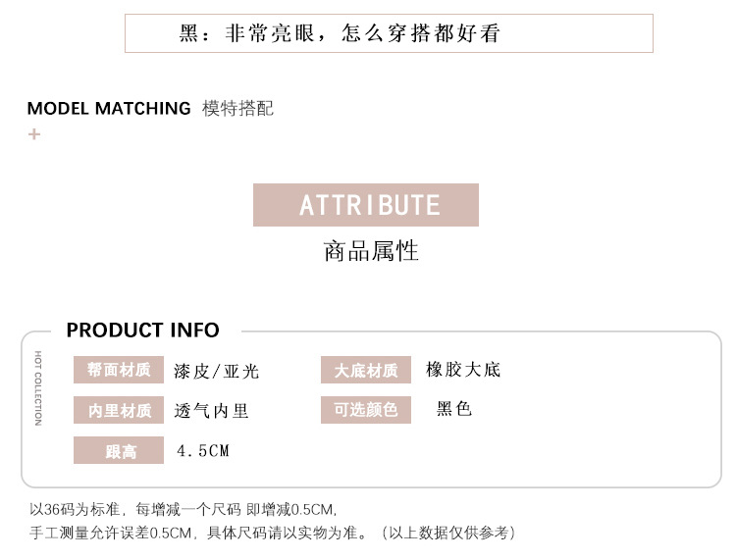
Task: Click the PRODUCT INFO heading
Action: point(143,331)
